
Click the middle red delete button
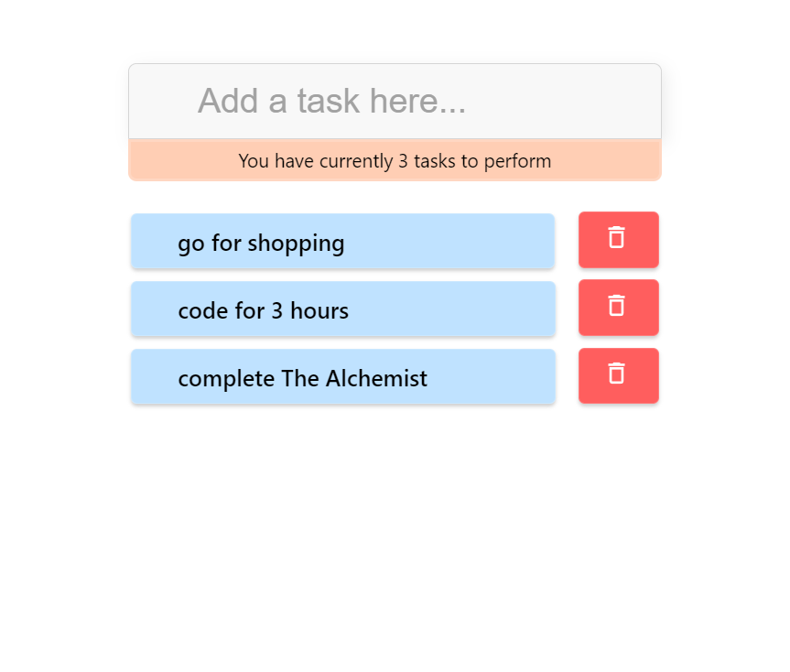pos(618,308)
